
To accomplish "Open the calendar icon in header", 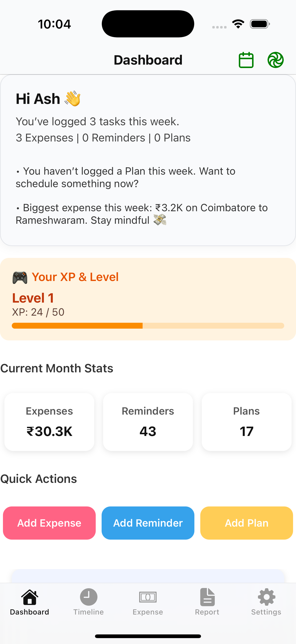I will (x=246, y=60).
